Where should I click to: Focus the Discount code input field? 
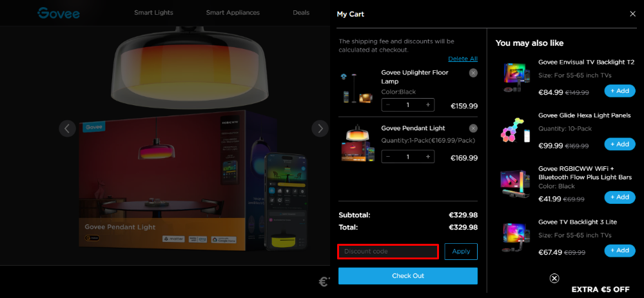[388, 251]
